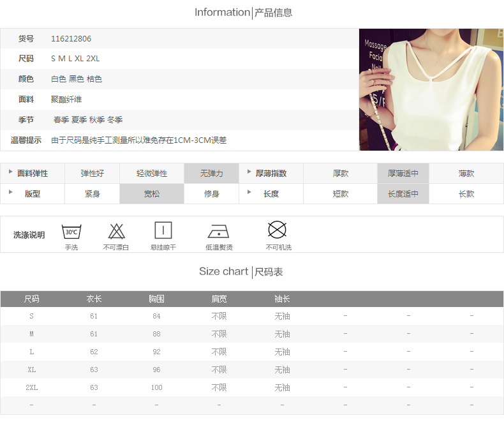Image resolution: width=504 pixels, height=427 pixels.
Task: Select the 长款 length option
Action: coord(466,194)
